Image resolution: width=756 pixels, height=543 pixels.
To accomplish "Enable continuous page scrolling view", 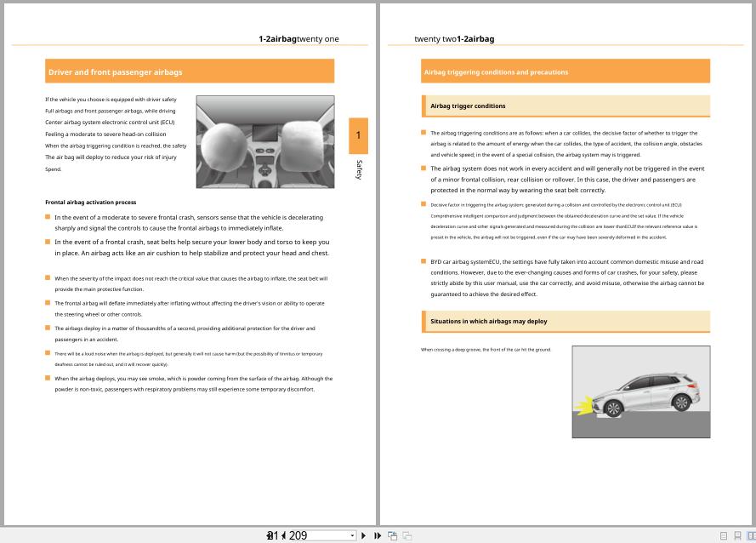I will tap(736, 536).
